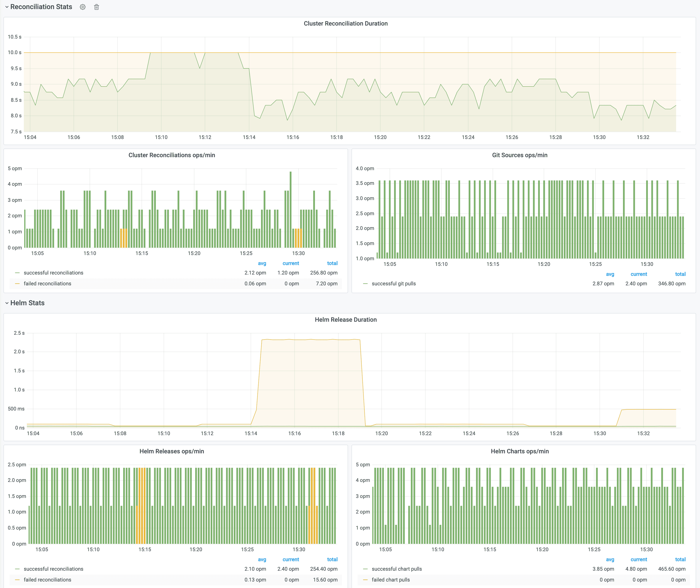This screenshot has width=700, height=588.
Task: Click green color swatch of successful chart pulls
Action: [x=365, y=569]
